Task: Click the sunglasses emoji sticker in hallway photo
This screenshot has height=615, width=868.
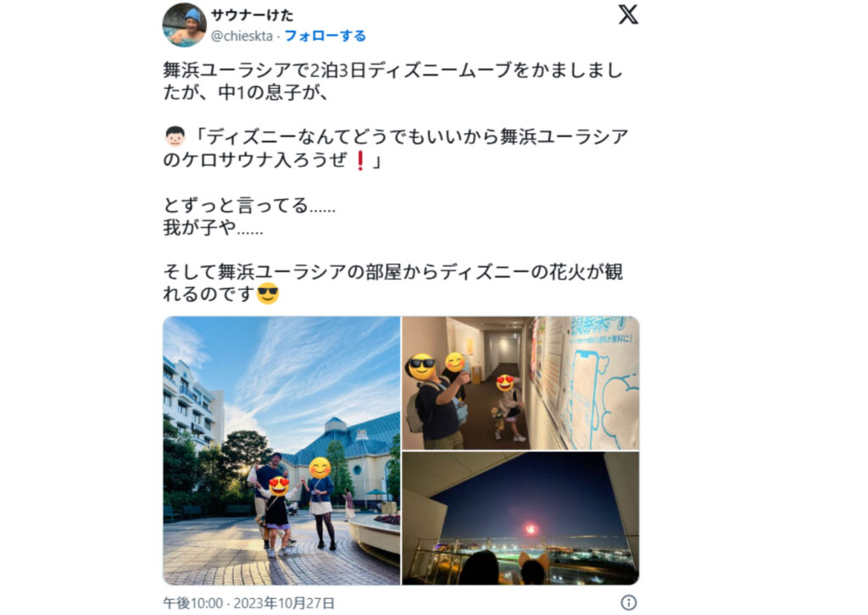Action: coord(422,366)
